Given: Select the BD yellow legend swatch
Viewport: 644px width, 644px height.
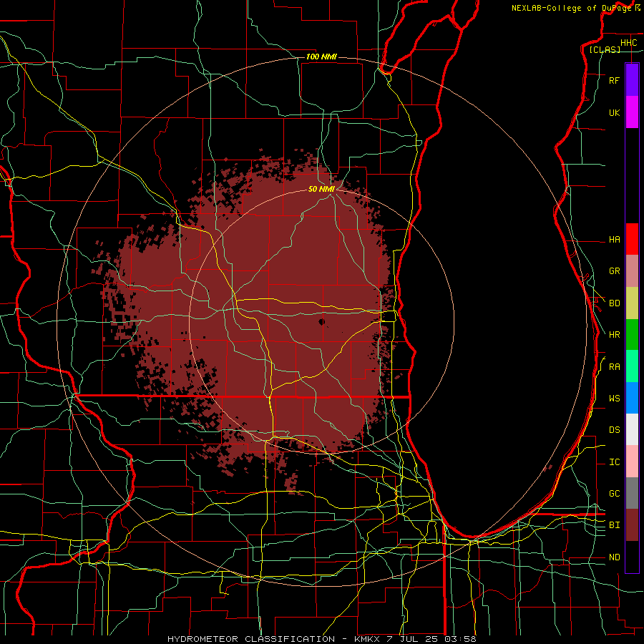Looking at the screenshot, I should pos(632,303).
